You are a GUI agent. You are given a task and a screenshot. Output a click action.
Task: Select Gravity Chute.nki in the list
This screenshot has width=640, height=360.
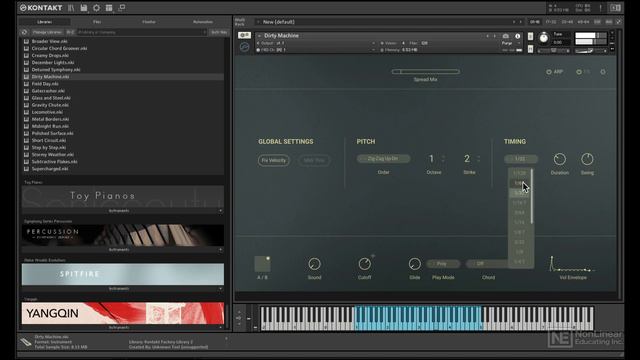[x=50, y=105]
